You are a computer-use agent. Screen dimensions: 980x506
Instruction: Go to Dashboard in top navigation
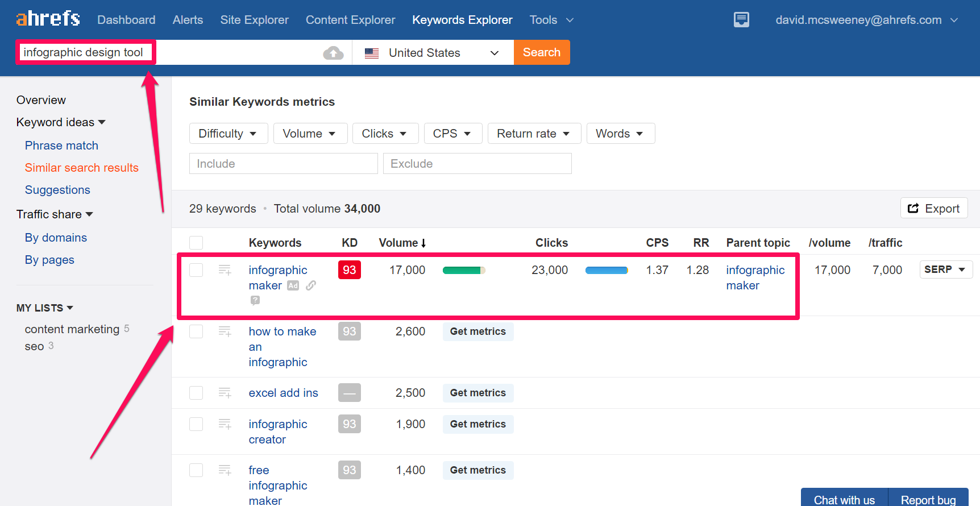(126, 20)
